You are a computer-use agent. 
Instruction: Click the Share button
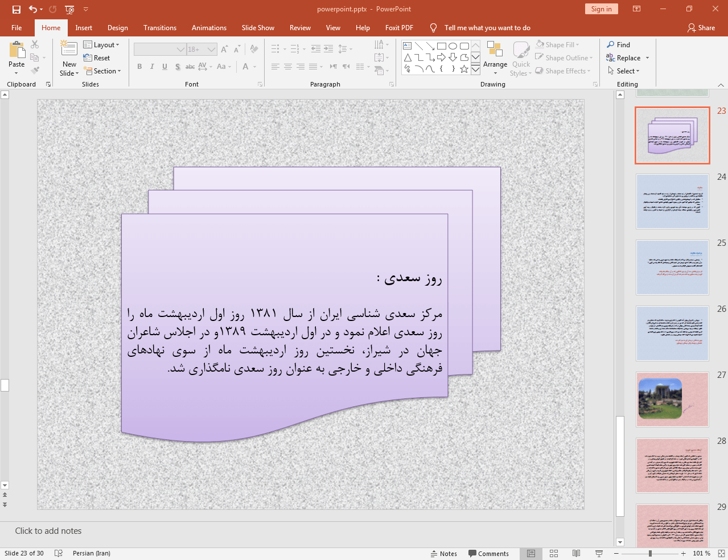(x=701, y=27)
